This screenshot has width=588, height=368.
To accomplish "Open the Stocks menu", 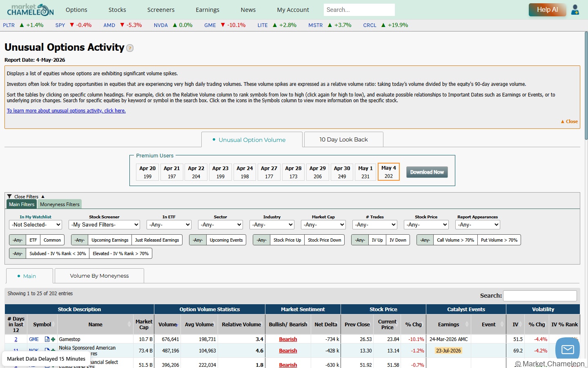I will (x=117, y=10).
